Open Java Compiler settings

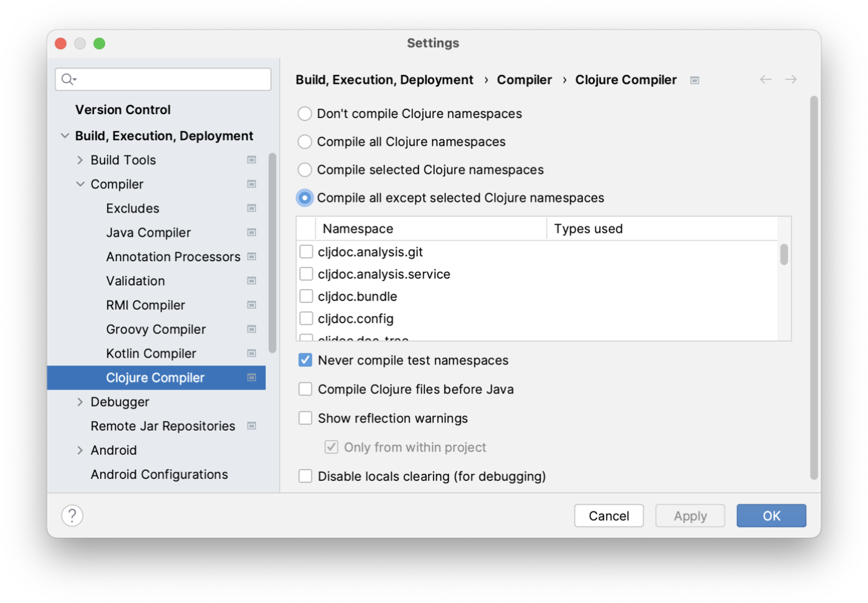[148, 233]
